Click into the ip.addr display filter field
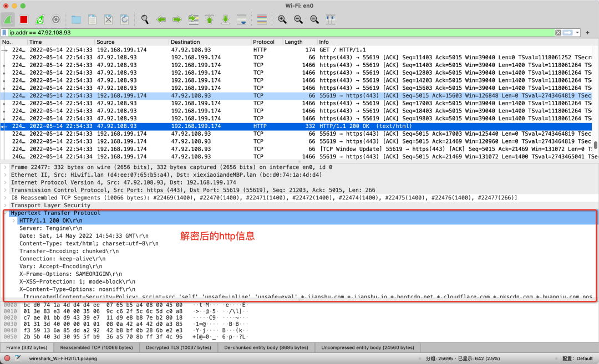This screenshot has width=599, height=364. tap(281, 33)
